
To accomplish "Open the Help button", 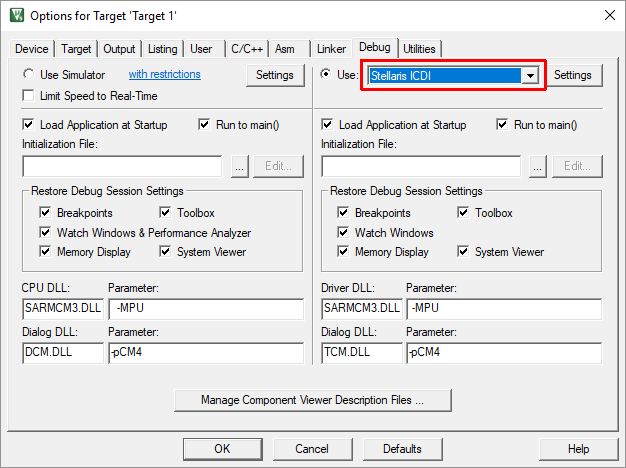I will coord(578,449).
